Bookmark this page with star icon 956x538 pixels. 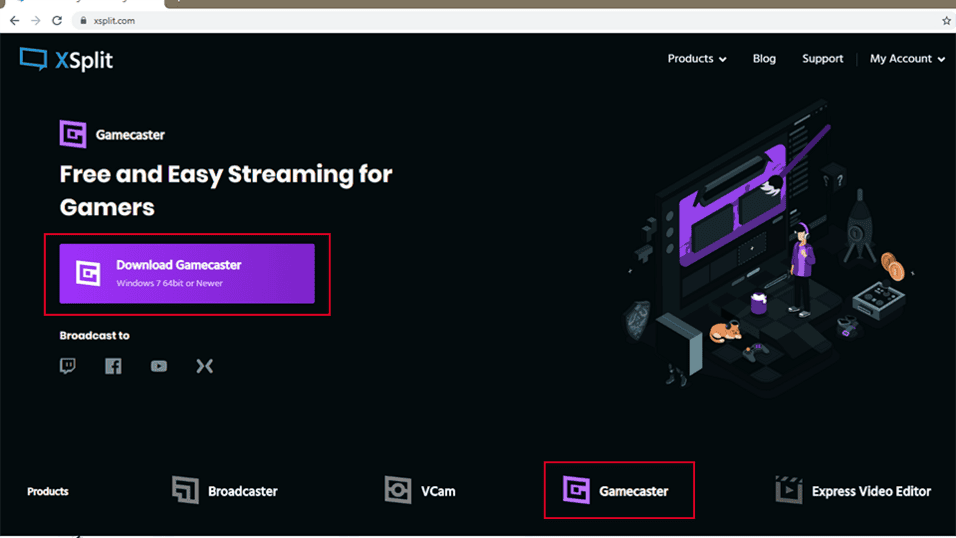coord(945,20)
